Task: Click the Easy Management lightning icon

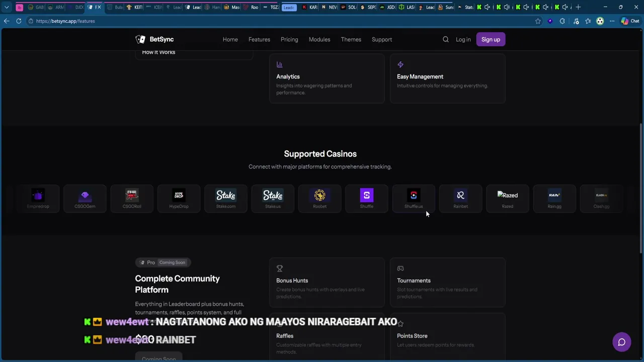Action: point(400,64)
